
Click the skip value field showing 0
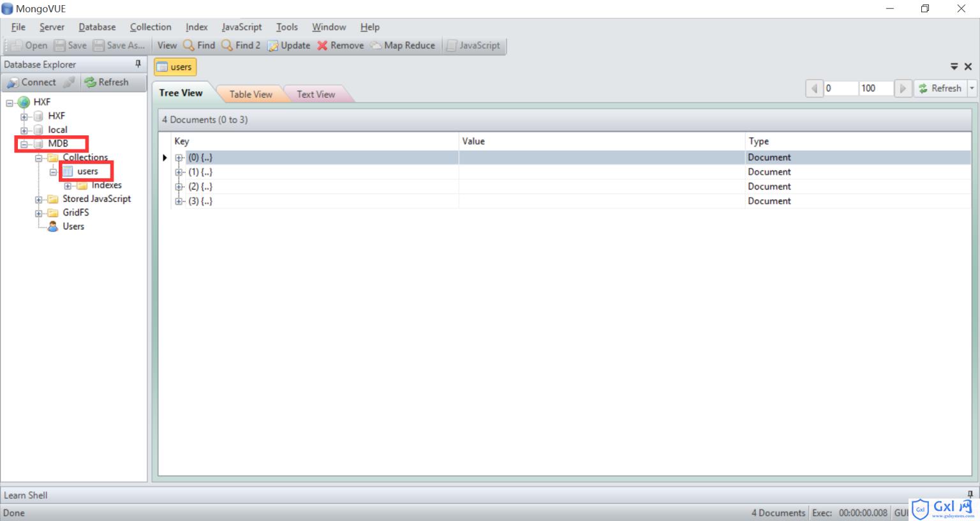click(x=840, y=88)
